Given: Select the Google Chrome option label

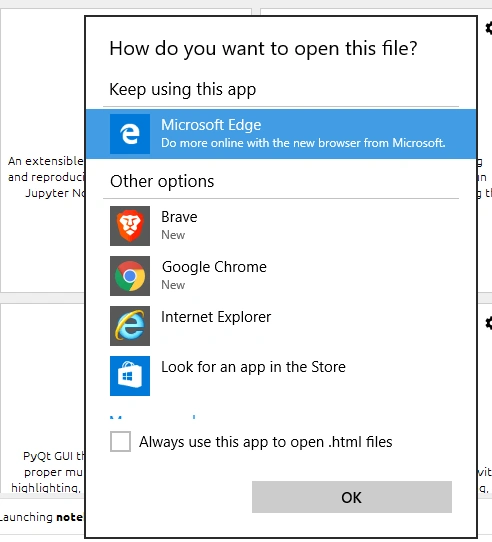Looking at the screenshot, I should tap(214, 267).
